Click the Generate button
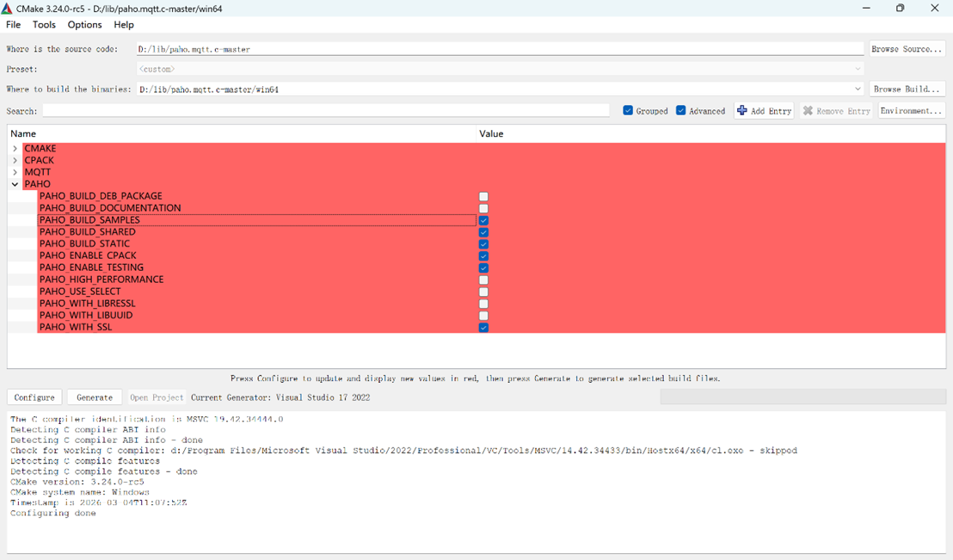 click(95, 397)
